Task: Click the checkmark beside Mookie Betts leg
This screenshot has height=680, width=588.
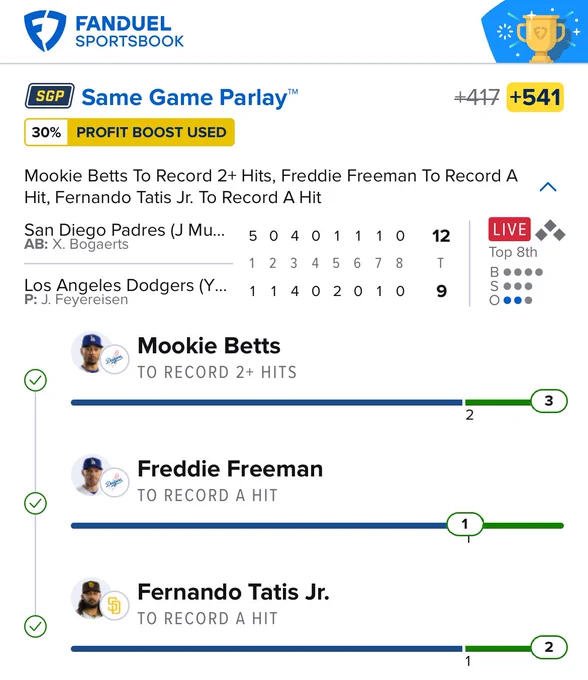Action: [x=36, y=380]
